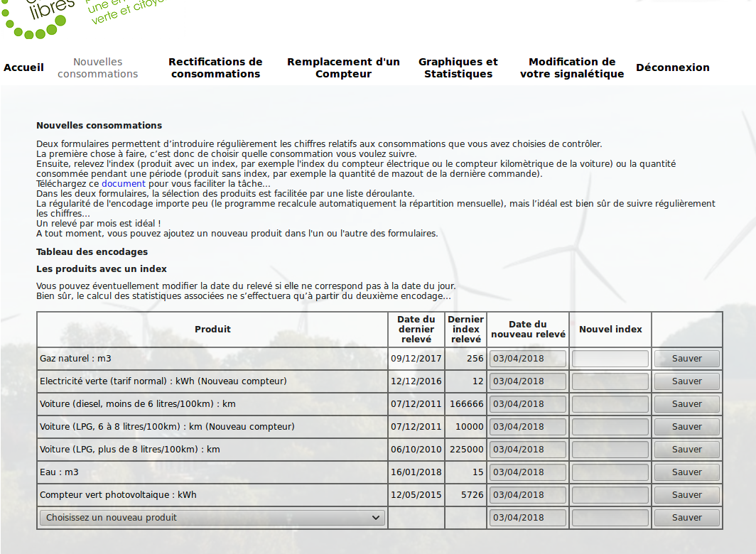Focus Nouvel index field for Electricité verte

tap(610, 381)
